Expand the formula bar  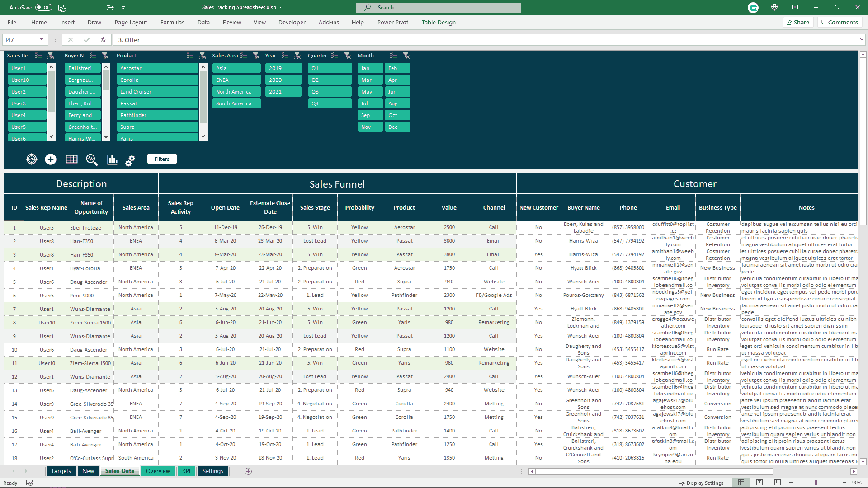pos(862,40)
